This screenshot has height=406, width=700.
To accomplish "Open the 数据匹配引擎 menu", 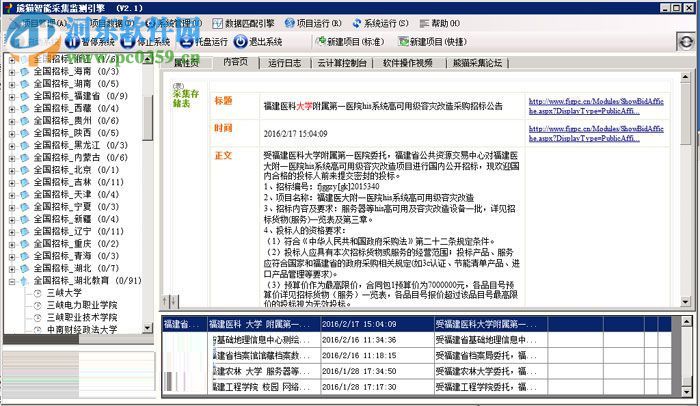I will 243,23.
